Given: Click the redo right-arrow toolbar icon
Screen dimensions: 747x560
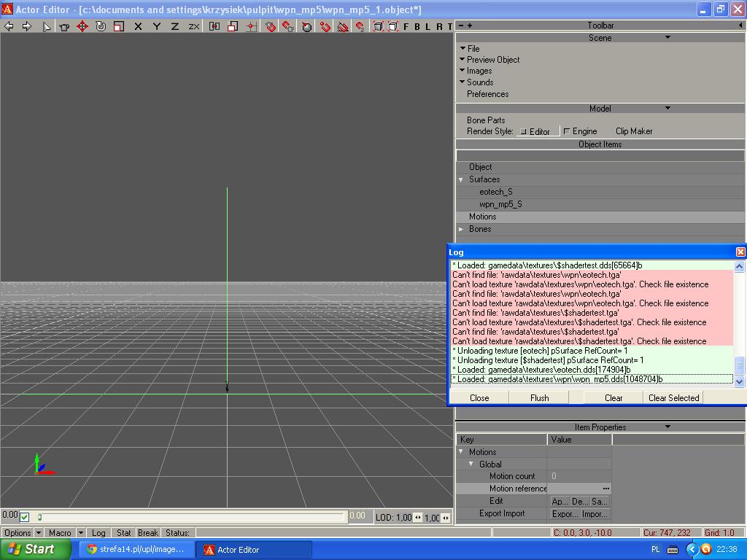Looking at the screenshot, I should [x=27, y=26].
